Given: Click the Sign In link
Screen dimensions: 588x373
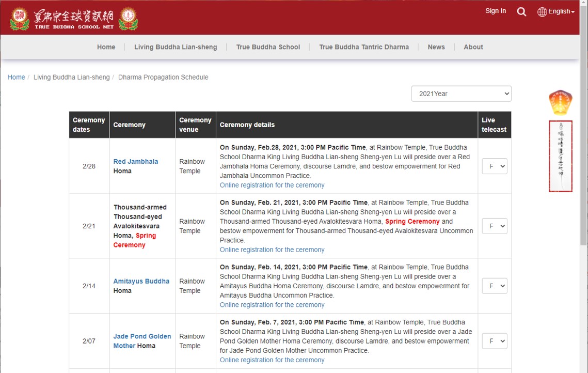Looking at the screenshot, I should pos(496,11).
